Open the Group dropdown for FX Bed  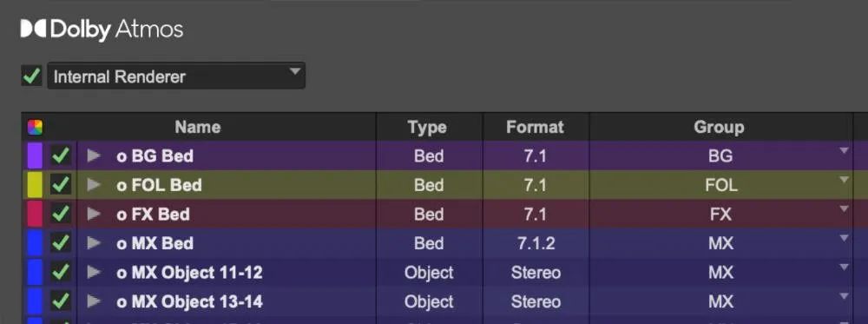pos(844,208)
